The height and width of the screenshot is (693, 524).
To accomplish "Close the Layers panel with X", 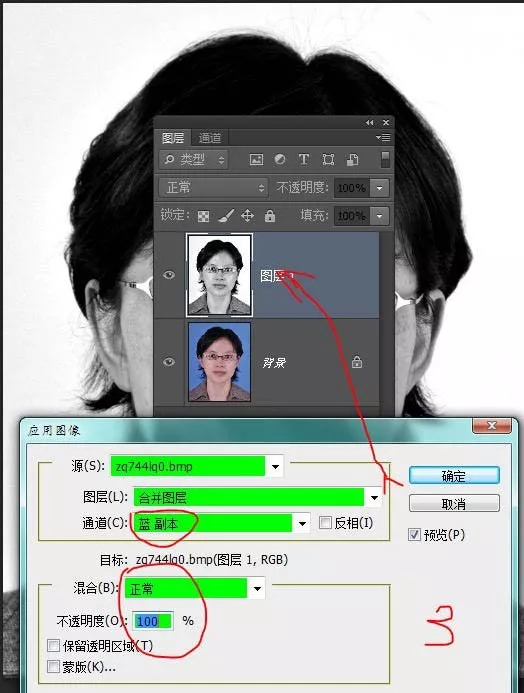I will pos(386,123).
